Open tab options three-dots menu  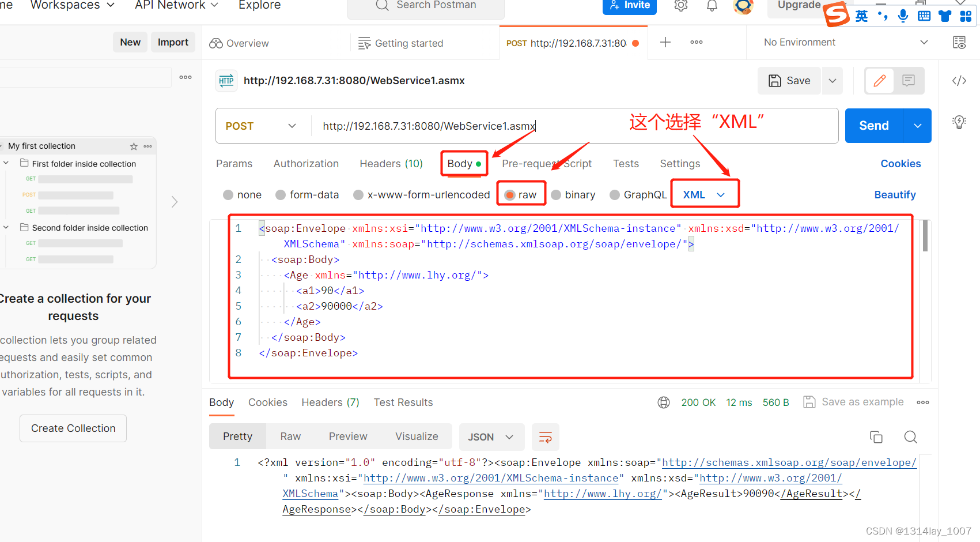pyautogui.click(x=697, y=42)
